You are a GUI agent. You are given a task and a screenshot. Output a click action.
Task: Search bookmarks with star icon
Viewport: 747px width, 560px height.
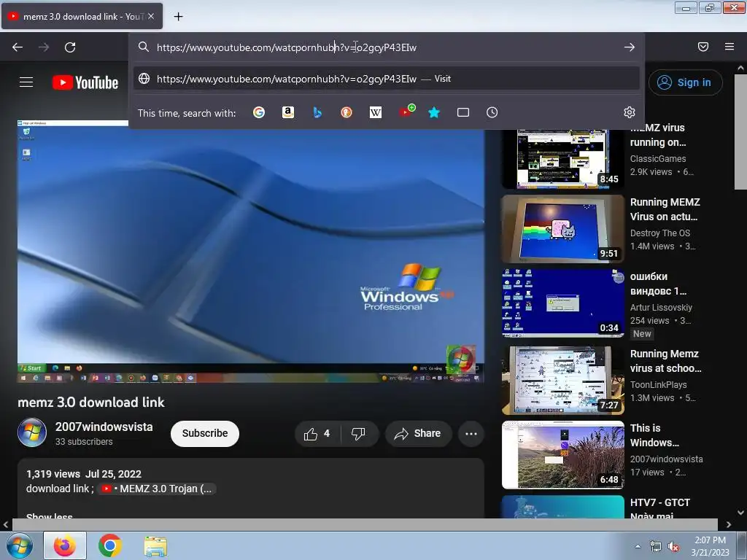click(x=434, y=112)
